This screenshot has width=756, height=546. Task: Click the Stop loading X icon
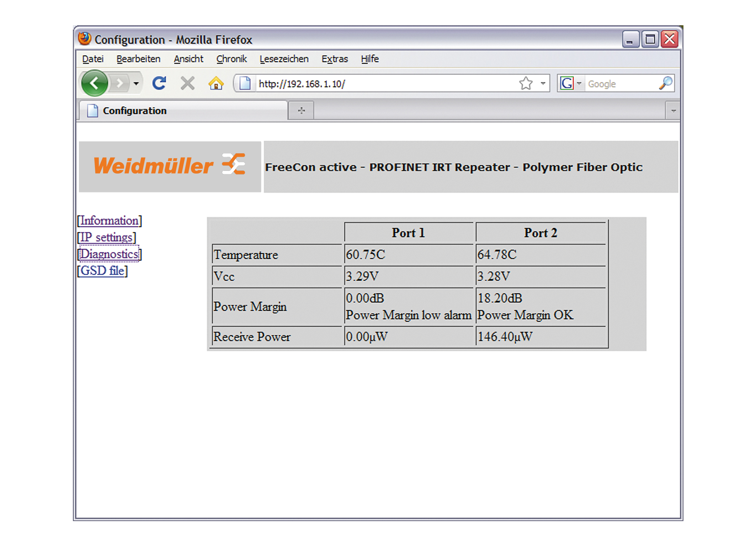click(187, 84)
